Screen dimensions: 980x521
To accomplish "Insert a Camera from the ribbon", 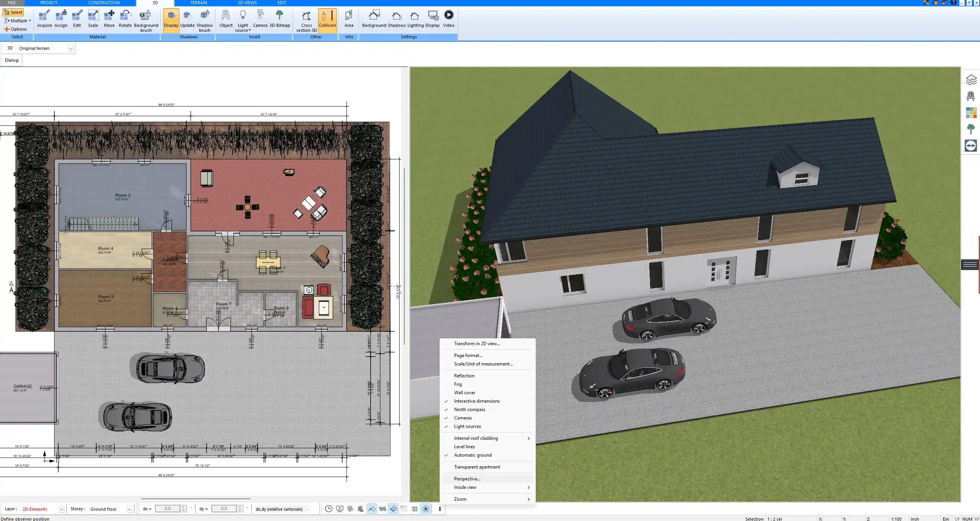I will [260, 19].
